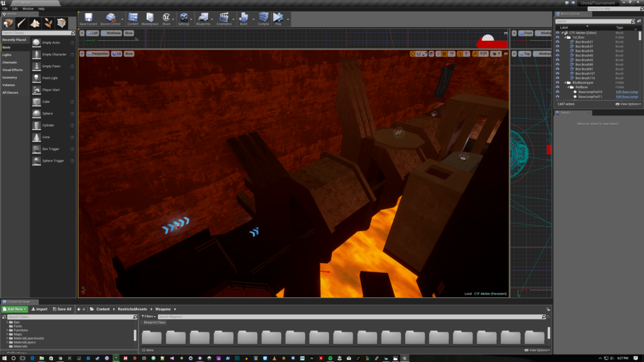
Task: Click the RestrictedAssets breadcrumb
Action: 132,309
